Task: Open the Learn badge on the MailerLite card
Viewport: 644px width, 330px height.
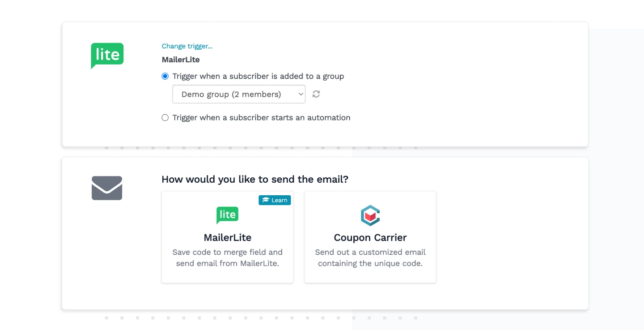Action: [275, 200]
